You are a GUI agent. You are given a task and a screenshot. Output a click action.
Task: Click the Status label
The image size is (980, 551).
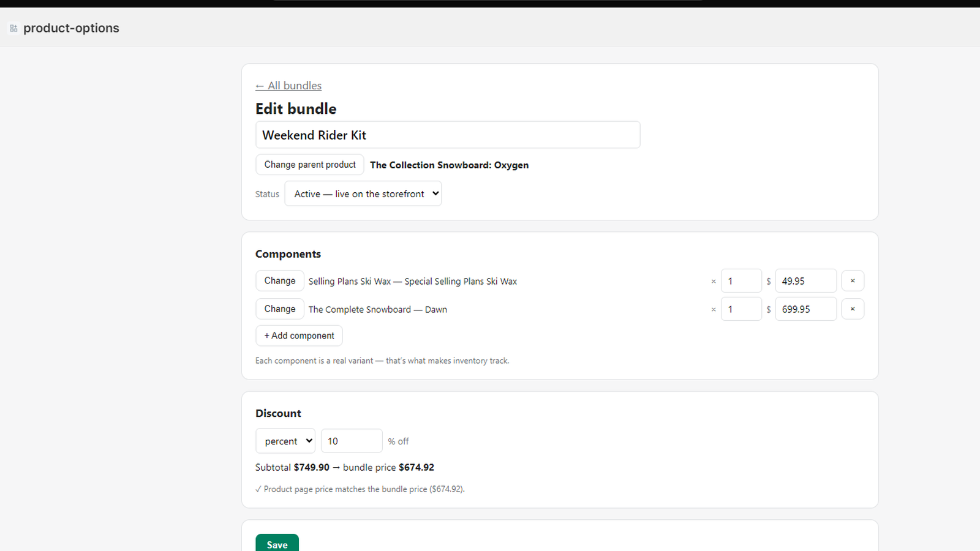pos(267,194)
